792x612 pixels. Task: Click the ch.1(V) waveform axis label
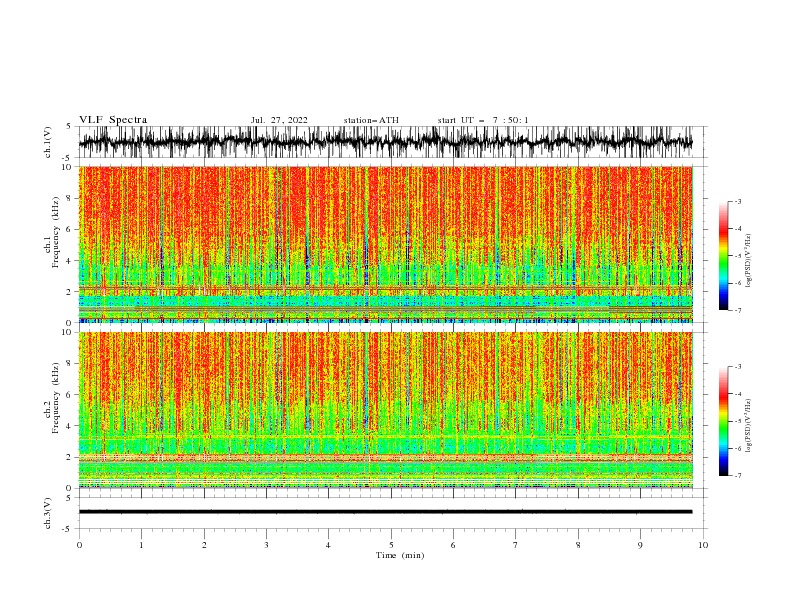[47, 142]
